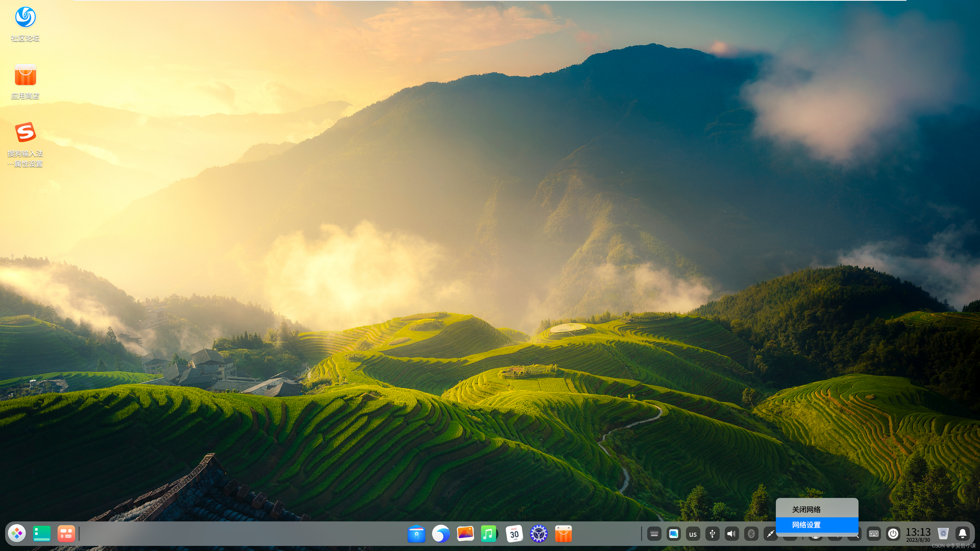Select 网络设置 in the context menu
This screenshot has height=551, width=980.
click(817, 525)
